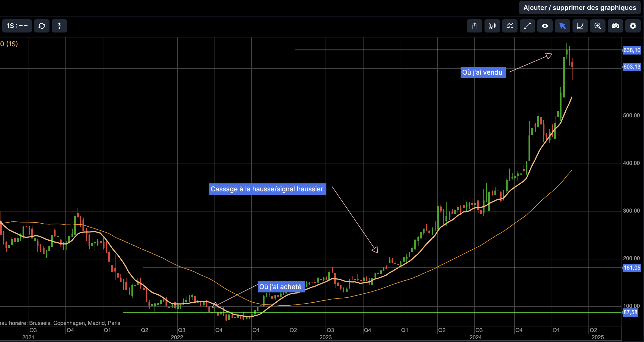Click Ajouter / supprimer des graphiques button

pos(579,8)
